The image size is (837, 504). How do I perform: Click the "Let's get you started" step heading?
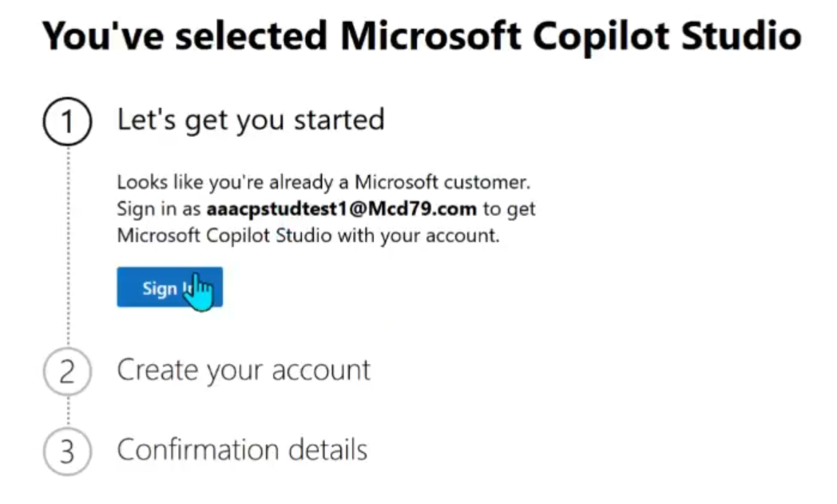251,121
